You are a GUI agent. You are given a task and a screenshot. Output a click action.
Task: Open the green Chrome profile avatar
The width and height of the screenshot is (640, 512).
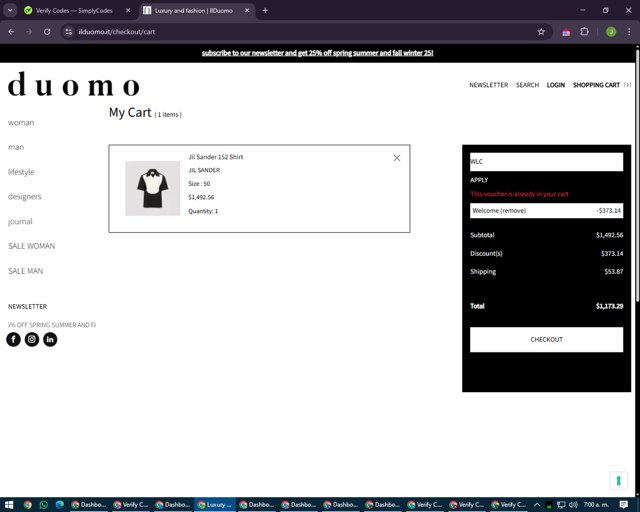[x=611, y=32]
